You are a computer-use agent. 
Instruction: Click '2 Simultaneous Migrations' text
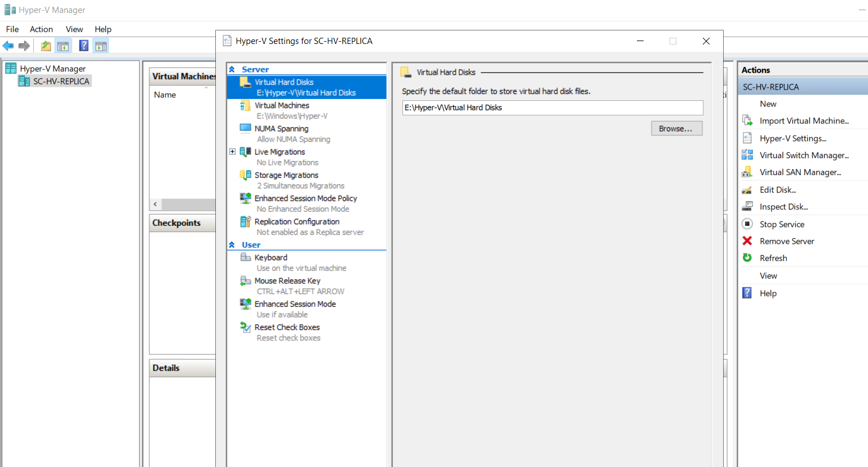[300, 186]
